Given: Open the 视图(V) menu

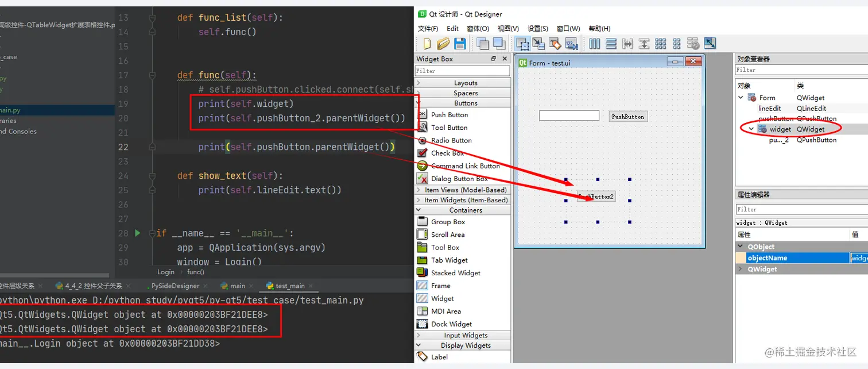Looking at the screenshot, I should (508, 29).
